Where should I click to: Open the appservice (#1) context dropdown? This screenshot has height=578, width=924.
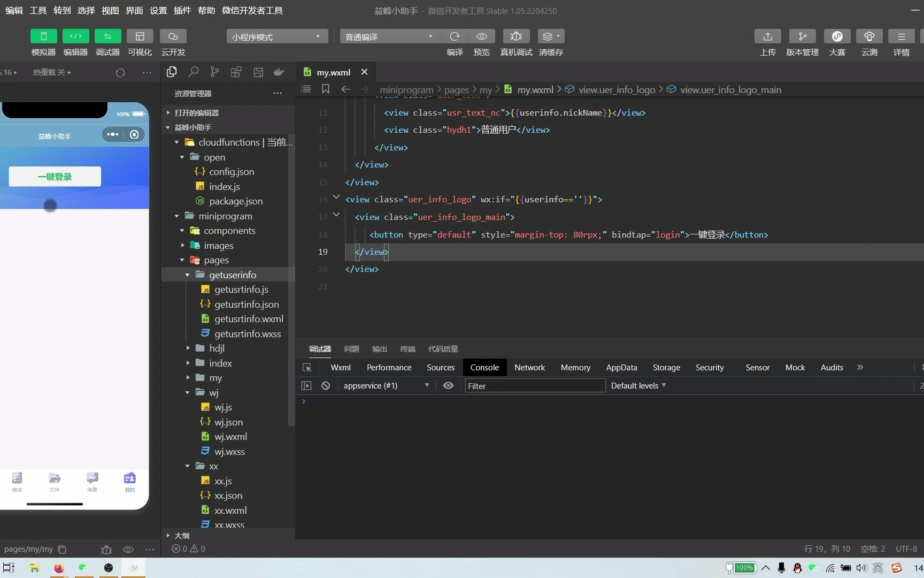(386, 385)
